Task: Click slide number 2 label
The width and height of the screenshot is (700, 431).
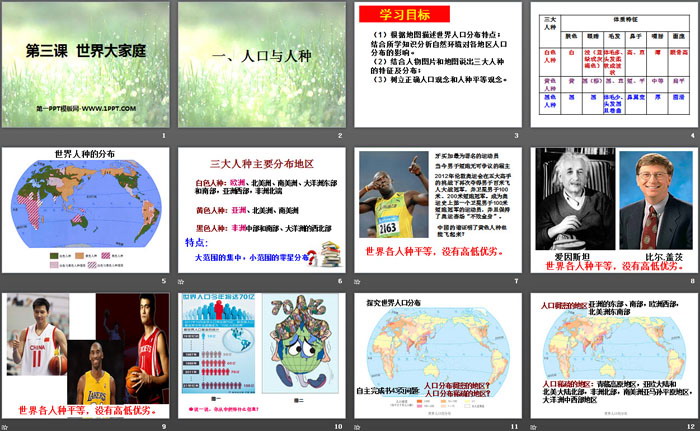Action: (340, 135)
